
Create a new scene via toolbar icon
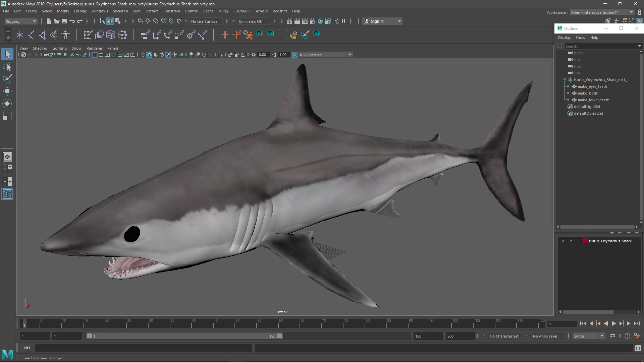pos(49,21)
